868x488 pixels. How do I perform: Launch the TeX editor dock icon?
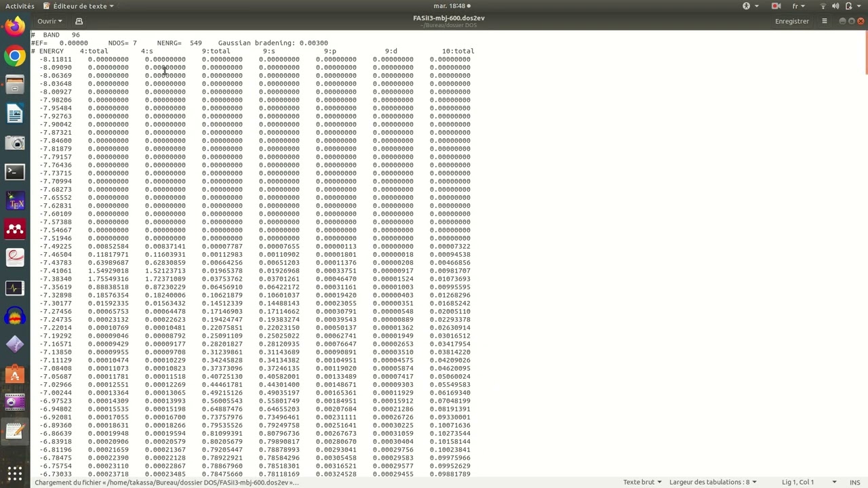(x=15, y=201)
